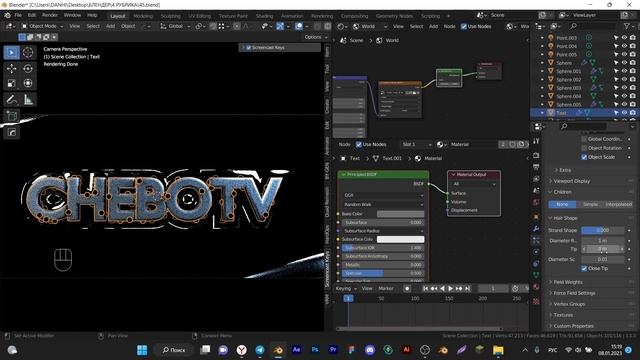Screen dimensions: 640x360
Task: Open File Explorer from the taskbar
Action: [x=498, y=350]
